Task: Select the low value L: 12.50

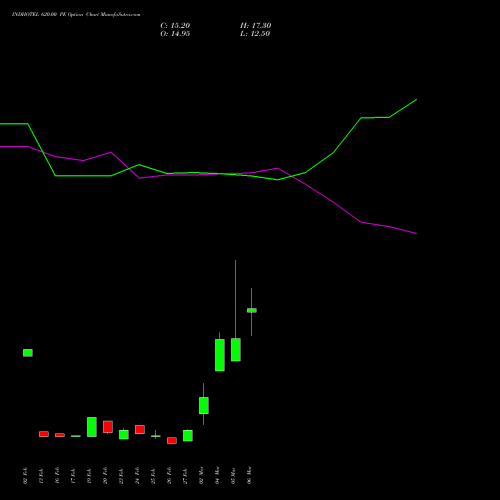Action: (x=255, y=34)
